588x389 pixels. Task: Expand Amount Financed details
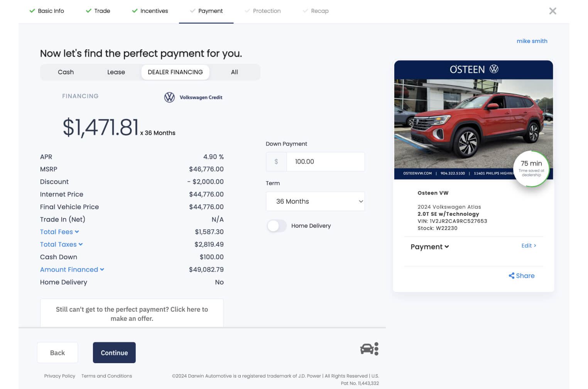pos(72,269)
